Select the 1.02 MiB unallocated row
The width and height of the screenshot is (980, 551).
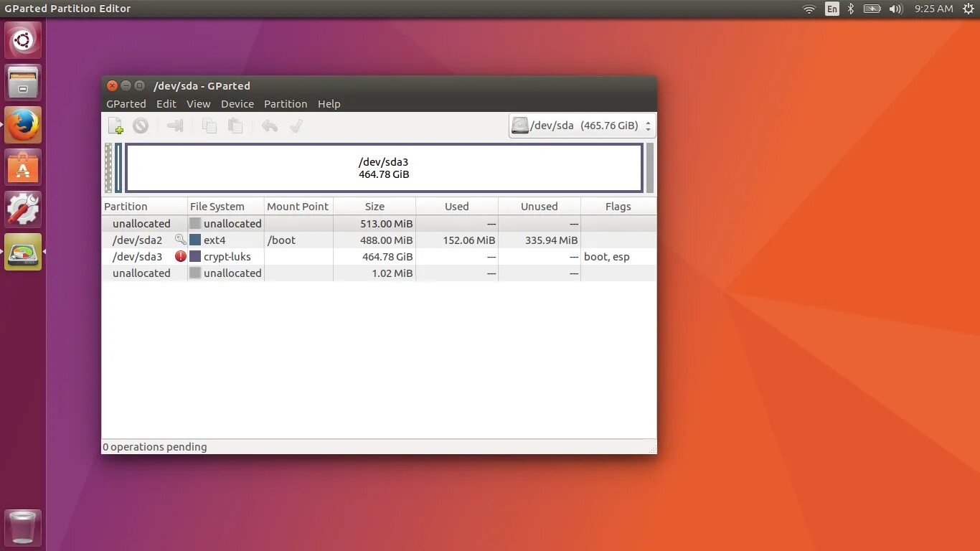pos(379,273)
